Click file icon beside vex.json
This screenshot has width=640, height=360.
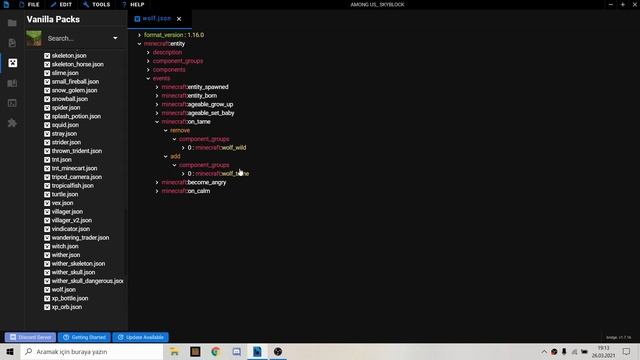pos(47,203)
